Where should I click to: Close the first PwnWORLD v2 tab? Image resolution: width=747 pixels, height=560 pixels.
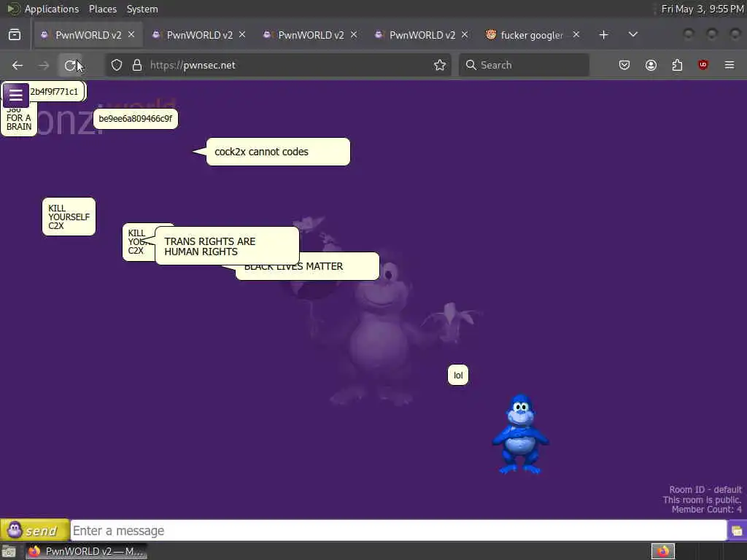(x=131, y=35)
